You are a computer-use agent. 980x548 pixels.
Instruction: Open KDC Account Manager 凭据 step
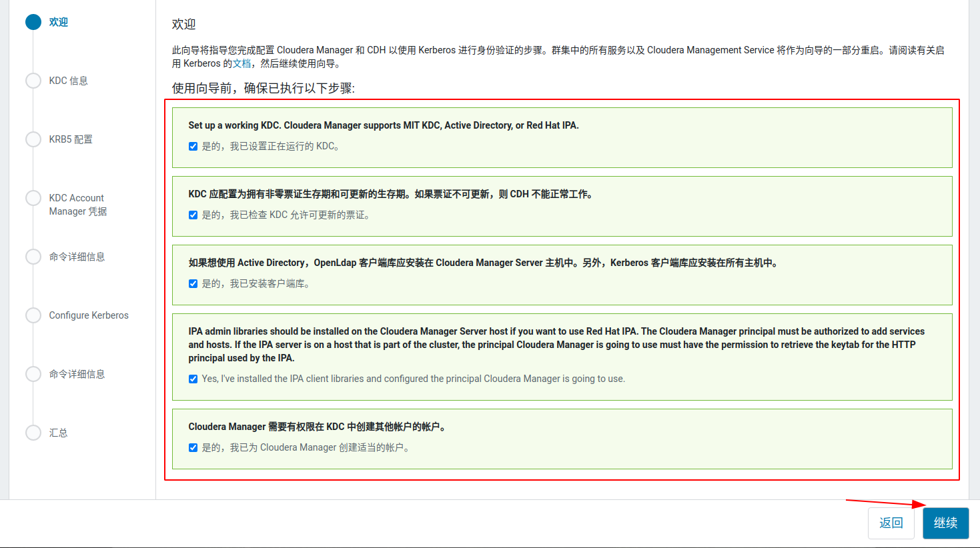pos(78,205)
